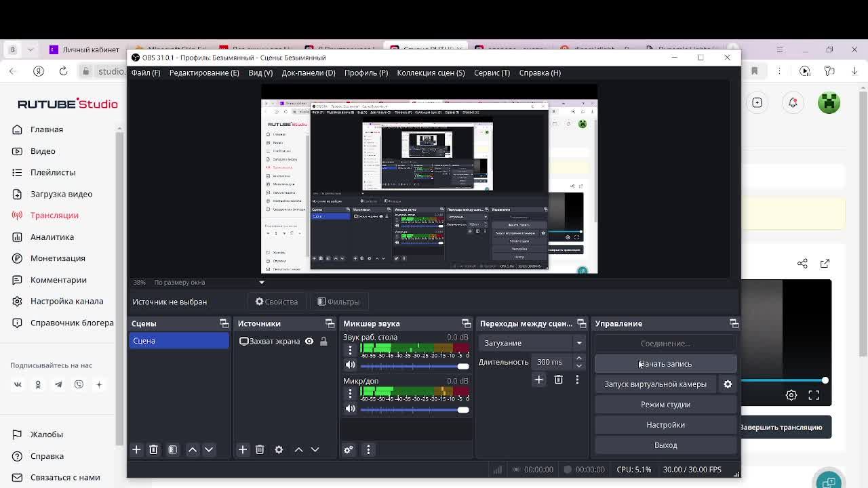
Task: Open options menu for Звук раб. стола
Action: 350,350
